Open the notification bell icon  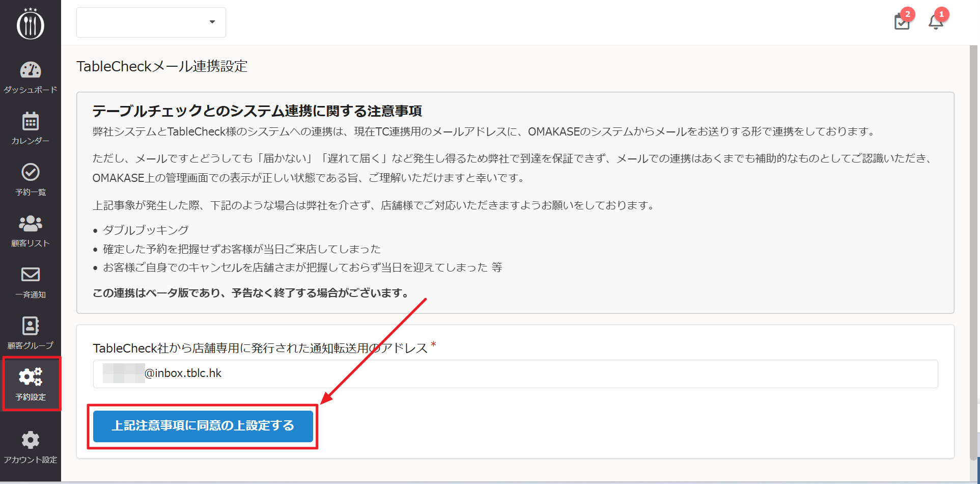[936, 21]
